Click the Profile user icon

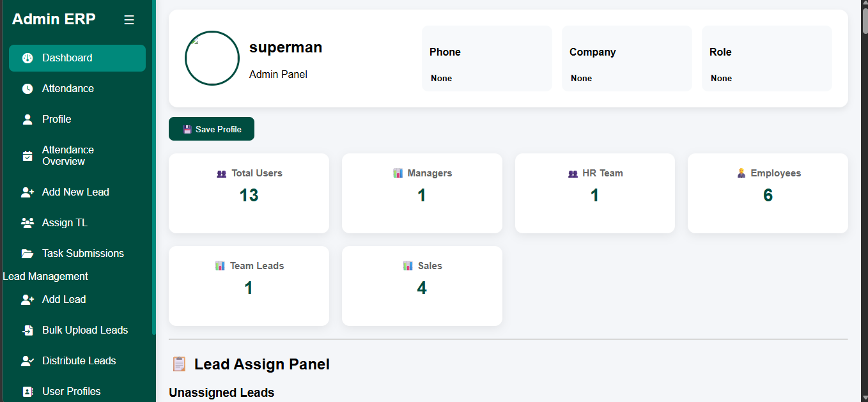click(x=27, y=119)
